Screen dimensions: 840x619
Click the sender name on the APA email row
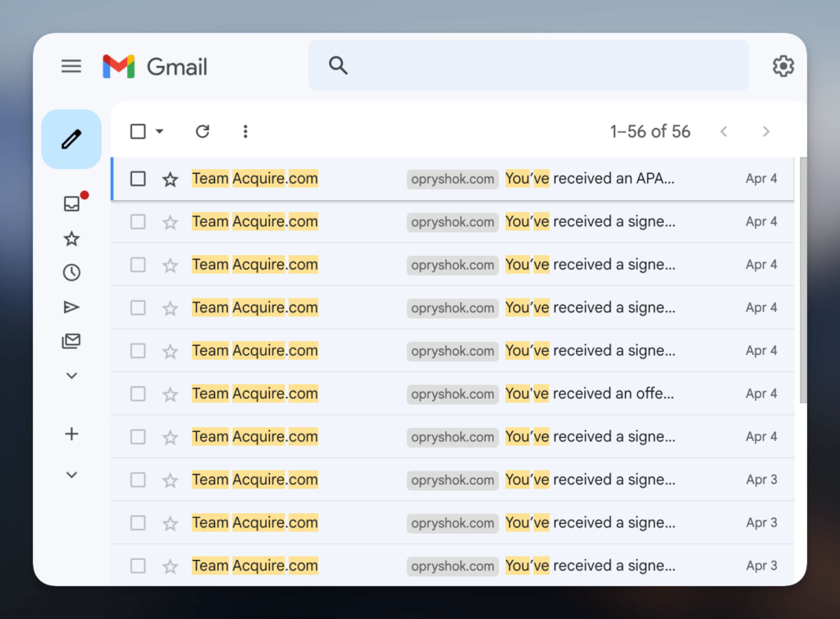point(255,178)
